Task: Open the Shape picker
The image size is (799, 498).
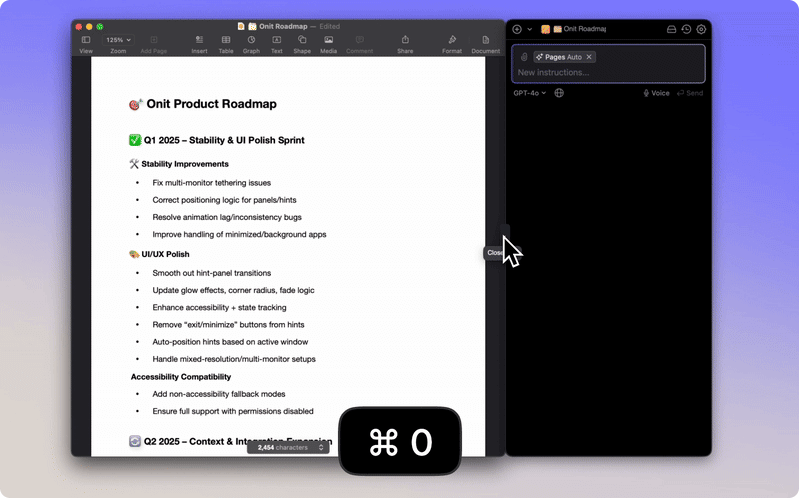Action: (x=302, y=40)
